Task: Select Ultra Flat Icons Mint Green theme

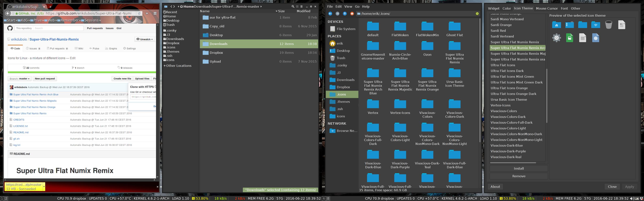Action: (512, 77)
